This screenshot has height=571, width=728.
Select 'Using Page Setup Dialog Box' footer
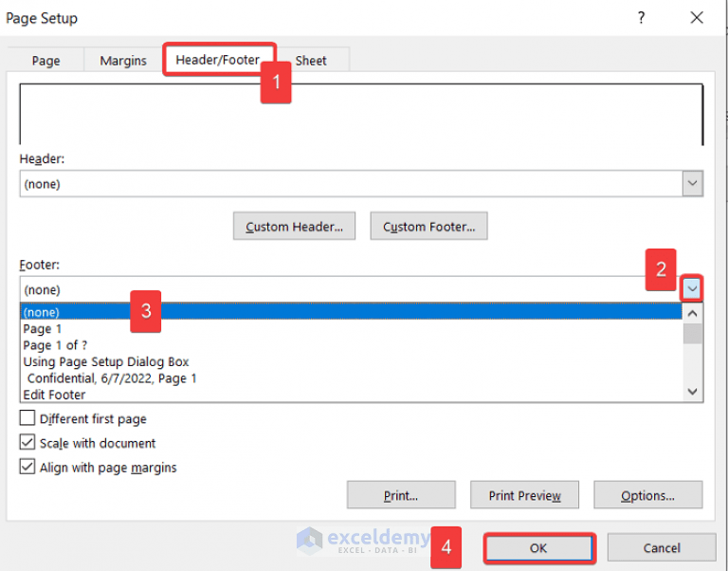[351, 361]
